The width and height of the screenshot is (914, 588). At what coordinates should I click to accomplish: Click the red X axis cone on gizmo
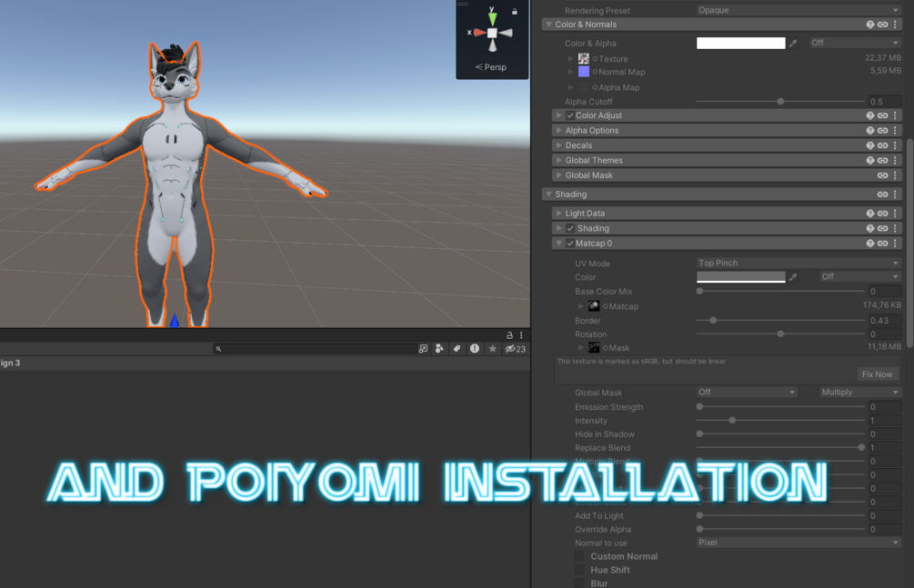coord(478,33)
